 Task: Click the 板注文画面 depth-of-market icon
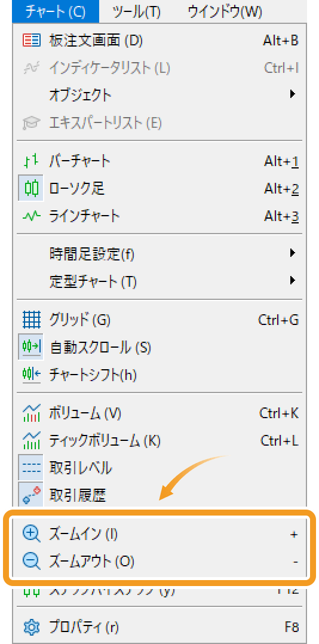(31, 41)
